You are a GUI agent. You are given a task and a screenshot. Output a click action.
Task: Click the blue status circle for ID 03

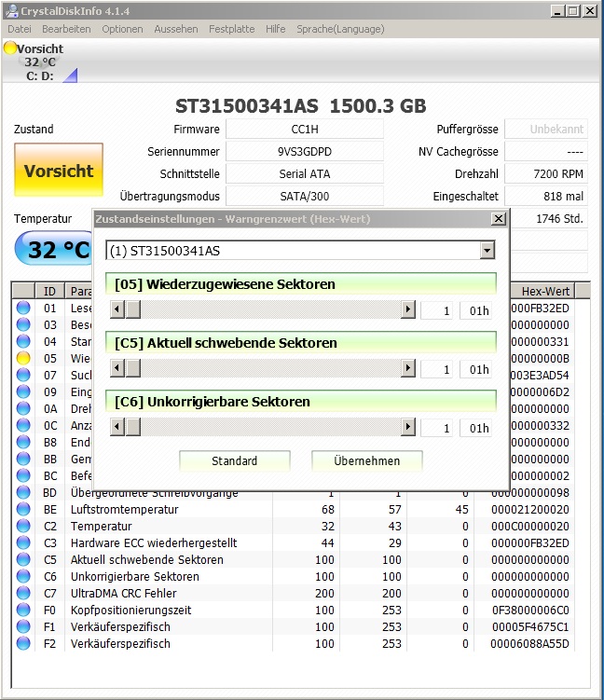tap(23, 324)
